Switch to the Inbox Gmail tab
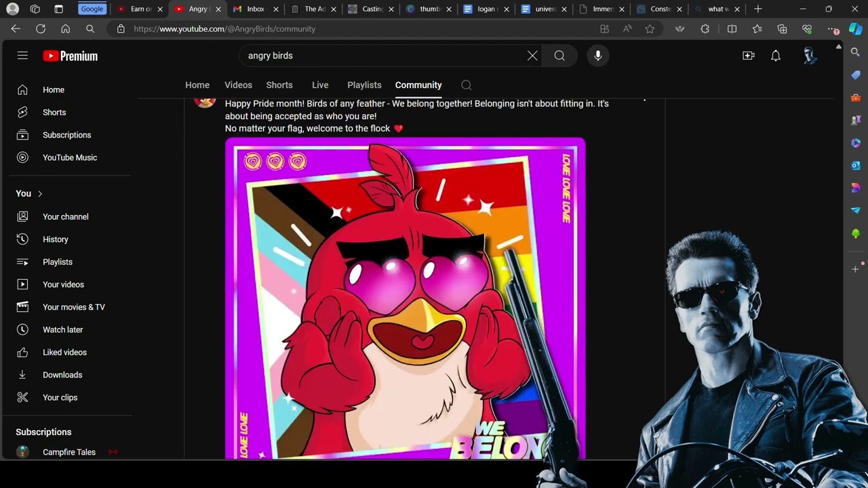The width and height of the screenshot is (868, 488). coord(255,9)
